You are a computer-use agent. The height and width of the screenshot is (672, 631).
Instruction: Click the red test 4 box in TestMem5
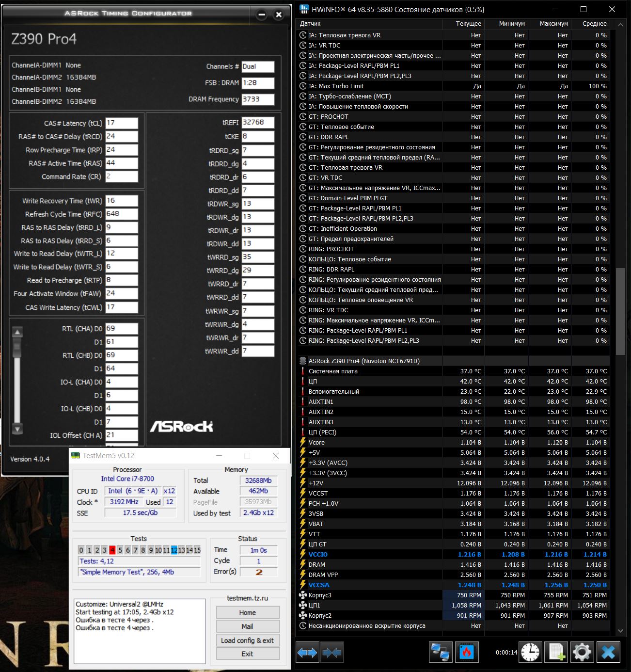(112, 550)
